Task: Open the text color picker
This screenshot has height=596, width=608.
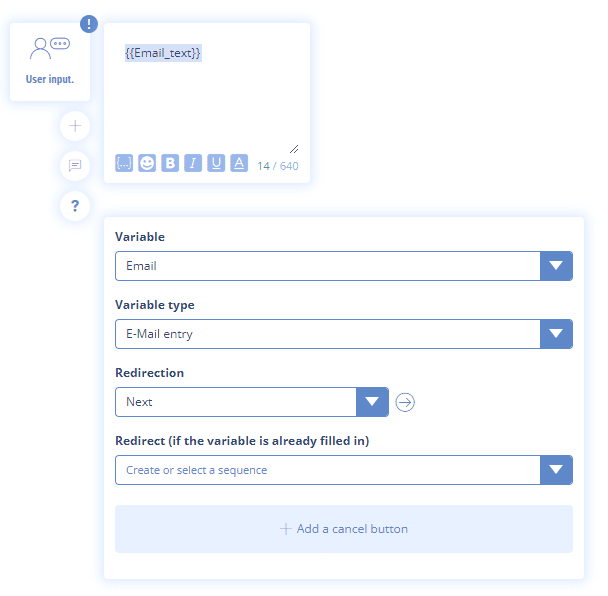Action: (239, 163)
